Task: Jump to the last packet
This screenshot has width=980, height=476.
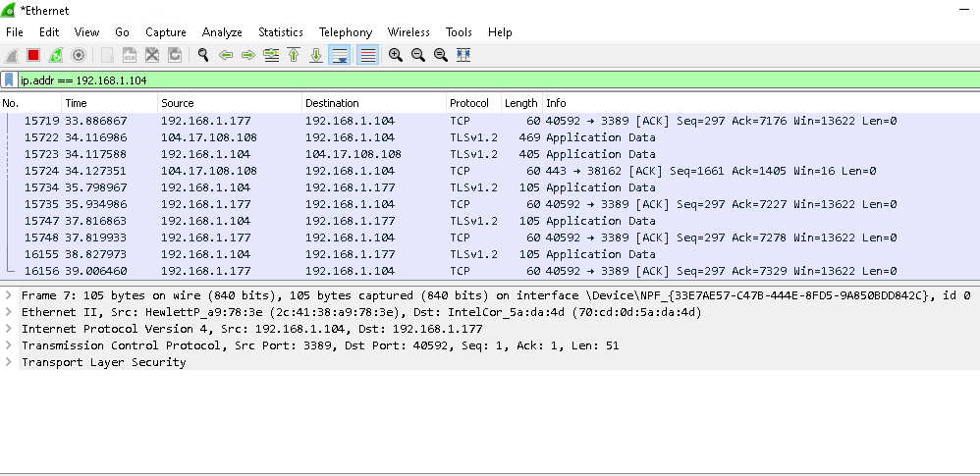Action: point(316,55)
